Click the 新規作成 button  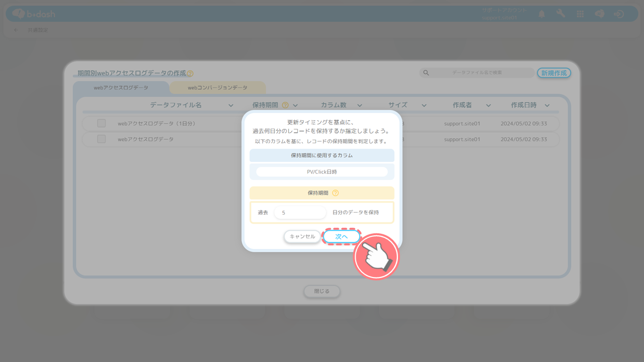click(554, 73)
